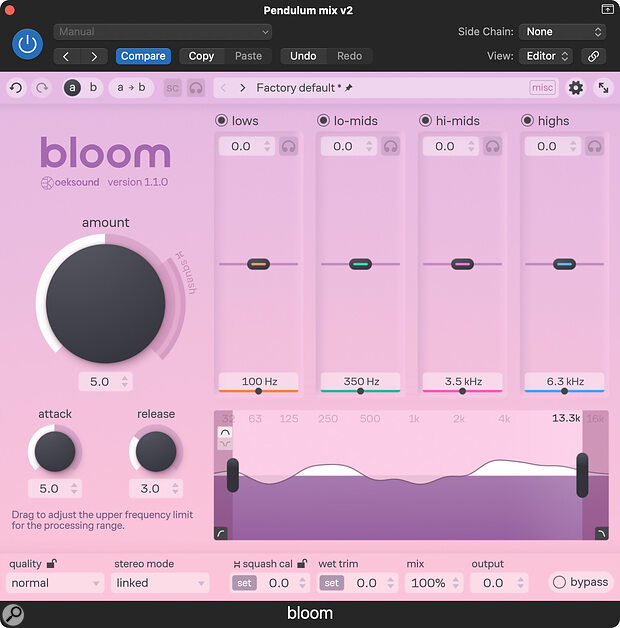Click the quality lock icon
The image size is (620, 628).
coord(51,564)
